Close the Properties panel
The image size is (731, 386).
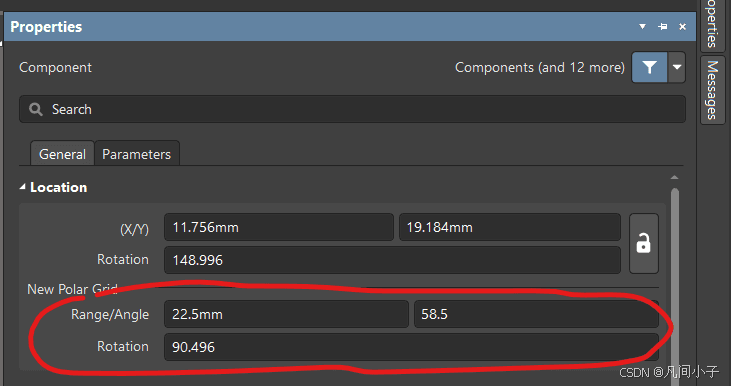683,27
